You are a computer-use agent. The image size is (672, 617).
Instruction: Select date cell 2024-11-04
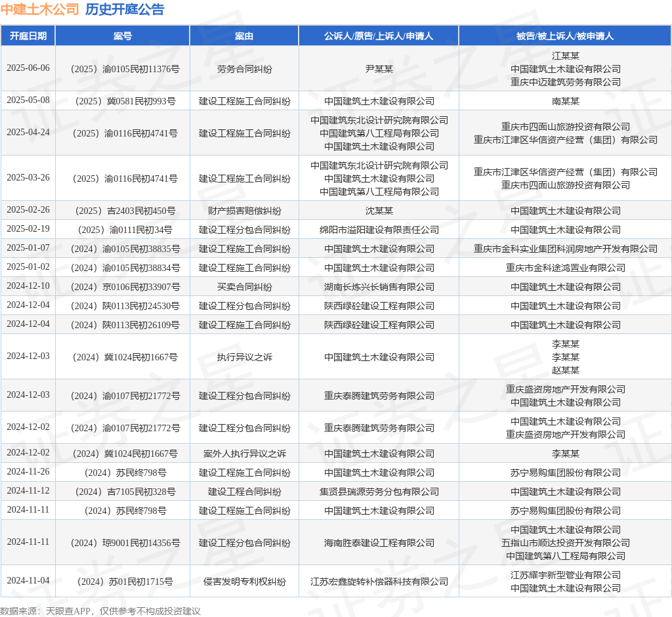[x=28, y=581]
